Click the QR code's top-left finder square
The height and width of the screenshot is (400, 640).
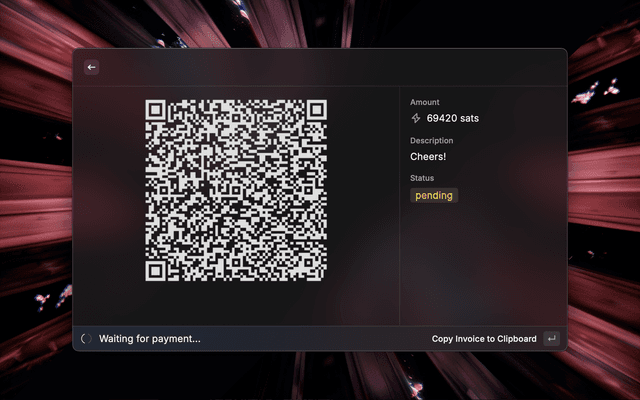click(155, 110)
